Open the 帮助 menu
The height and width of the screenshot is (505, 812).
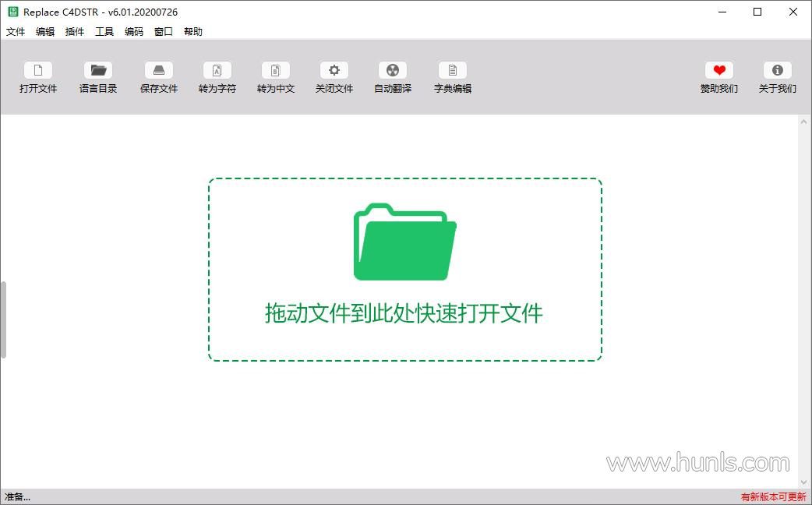(193, 32)
